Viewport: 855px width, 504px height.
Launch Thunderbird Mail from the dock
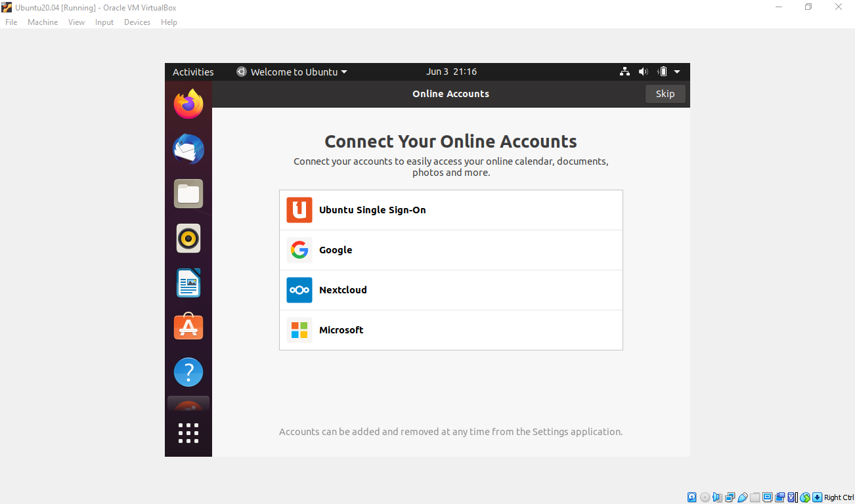[188, 149]
